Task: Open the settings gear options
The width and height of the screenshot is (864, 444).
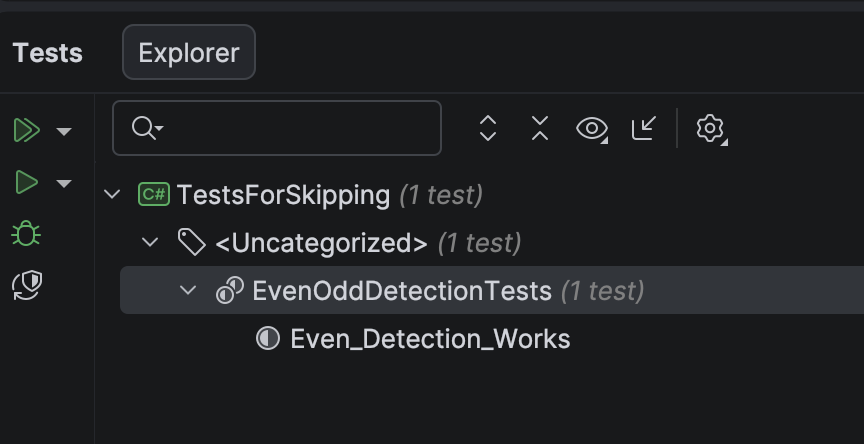Action: pos(711,129)
